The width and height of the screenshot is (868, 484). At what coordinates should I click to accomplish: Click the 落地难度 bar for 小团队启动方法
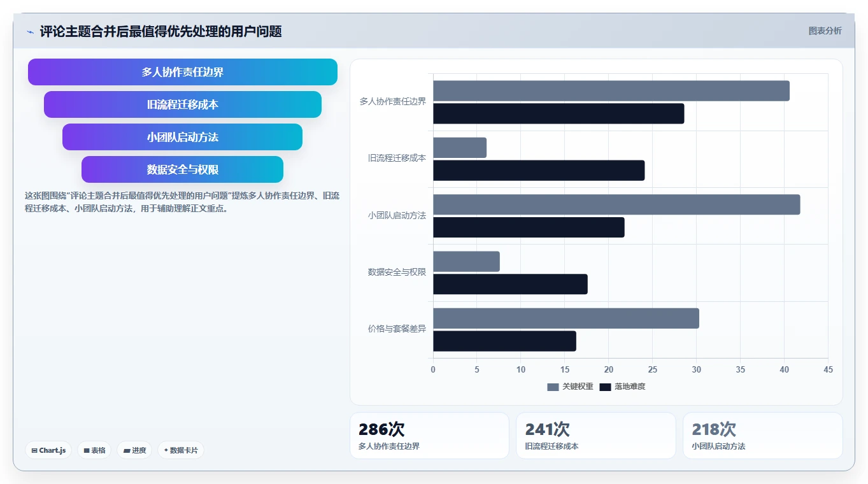529,227
